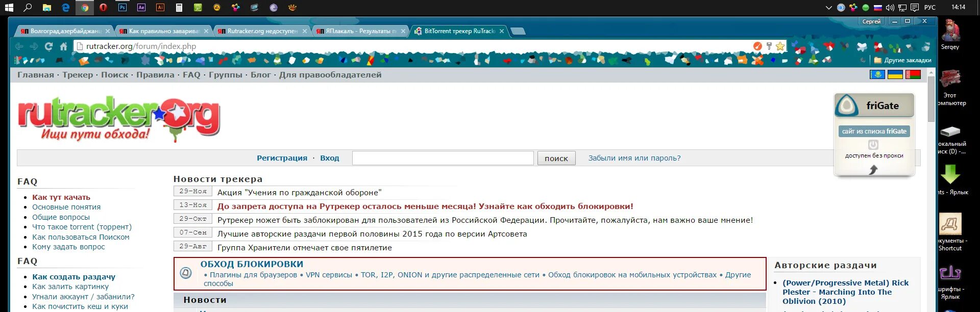Open a new browser tab
The width and height of the screenshot is (980, 312).
518,31
